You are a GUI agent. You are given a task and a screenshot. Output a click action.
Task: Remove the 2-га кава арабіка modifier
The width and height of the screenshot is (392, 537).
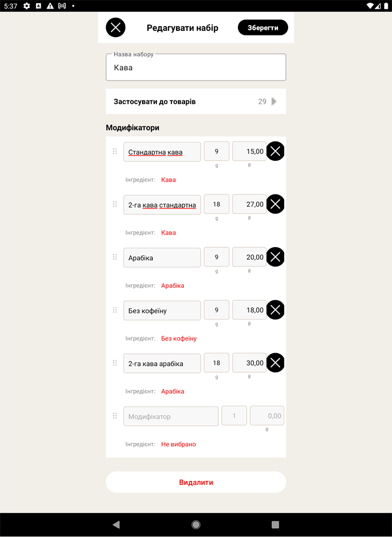click(275, 363)
